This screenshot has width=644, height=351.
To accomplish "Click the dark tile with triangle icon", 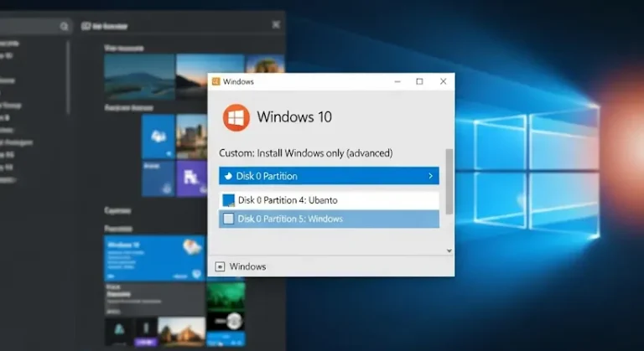I will pos(119,331).
